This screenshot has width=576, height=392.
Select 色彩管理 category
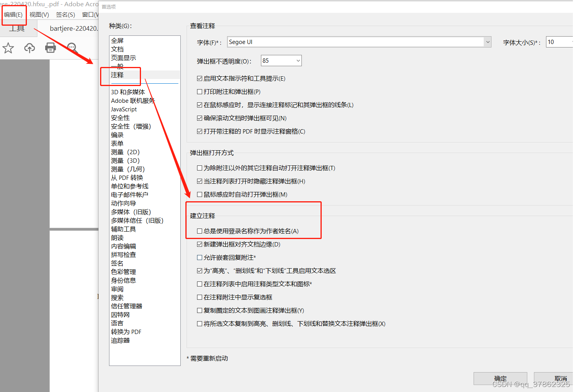coord(123,272)
